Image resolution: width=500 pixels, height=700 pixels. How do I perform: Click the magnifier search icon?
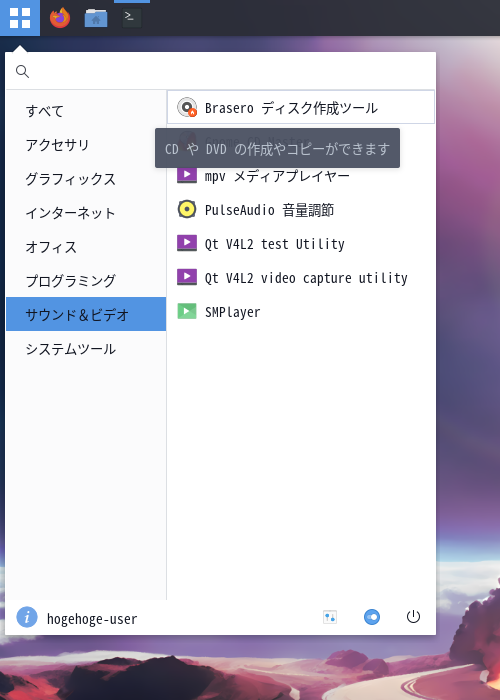(x=22, y=71)
